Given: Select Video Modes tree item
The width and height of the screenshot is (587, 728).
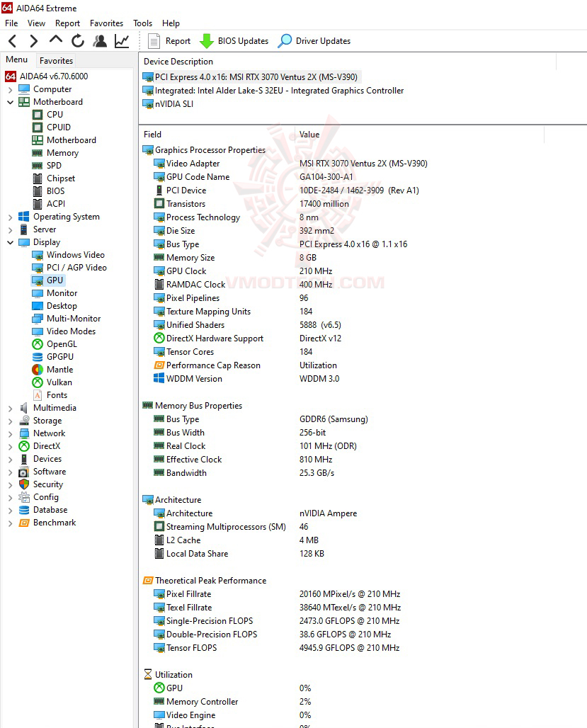Looking at the screenshot, I should 71,331.
